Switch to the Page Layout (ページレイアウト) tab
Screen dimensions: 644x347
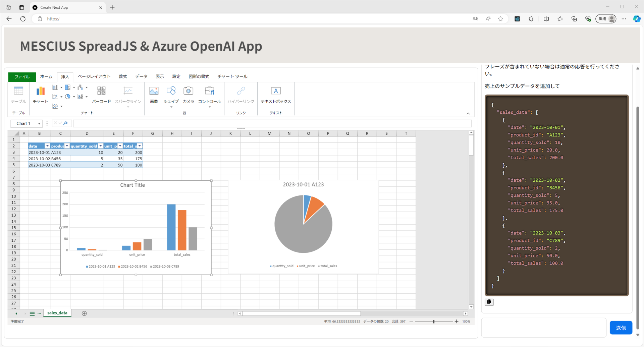click(94, 77)
